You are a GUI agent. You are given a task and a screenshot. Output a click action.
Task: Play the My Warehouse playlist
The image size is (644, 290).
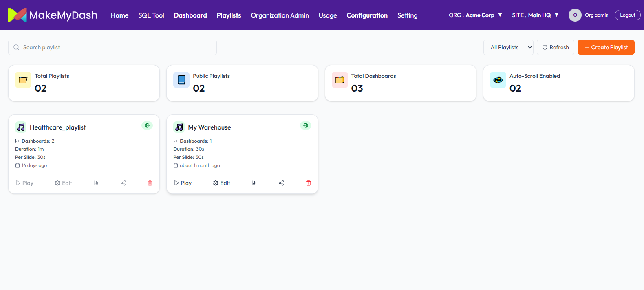coord(183,183)
